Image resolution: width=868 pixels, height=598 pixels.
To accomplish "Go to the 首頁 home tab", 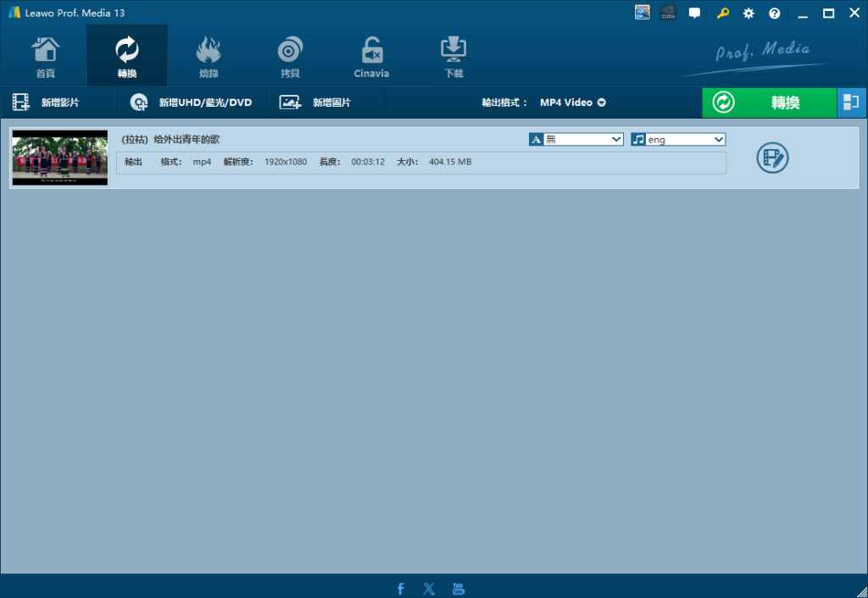I will (x=46, y=57).
